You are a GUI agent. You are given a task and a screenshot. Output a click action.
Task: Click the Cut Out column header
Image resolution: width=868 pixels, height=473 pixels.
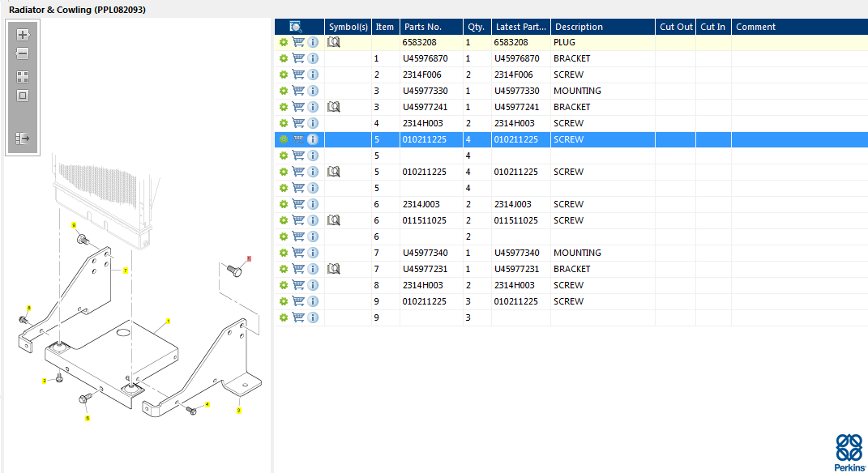[676, 27]
